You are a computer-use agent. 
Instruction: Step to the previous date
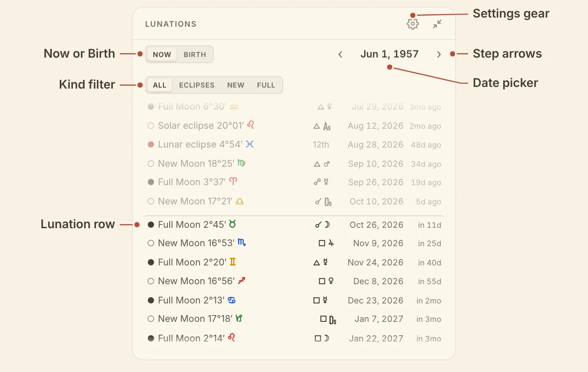[340, 54]
